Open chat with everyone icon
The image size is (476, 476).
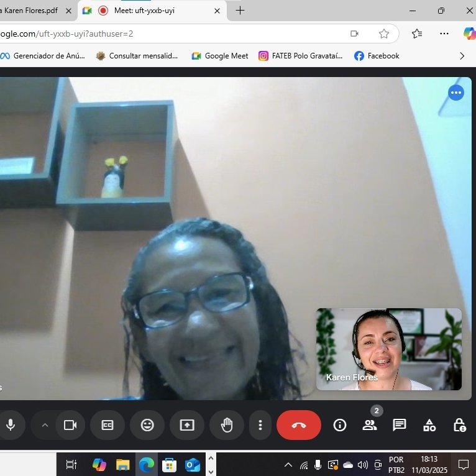(x=399, y=425)
